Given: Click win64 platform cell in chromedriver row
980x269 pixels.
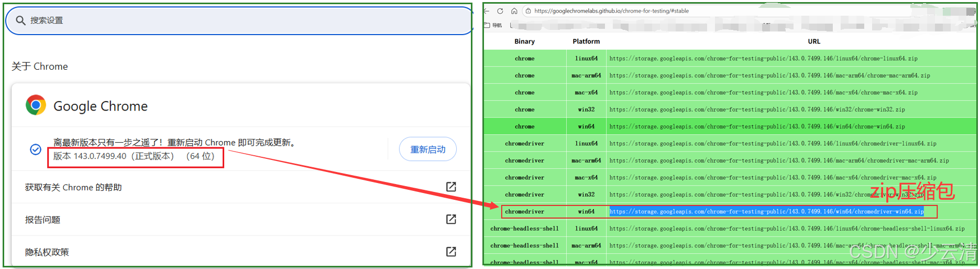Looking at the screenshot, I should (x=586, y=211).
